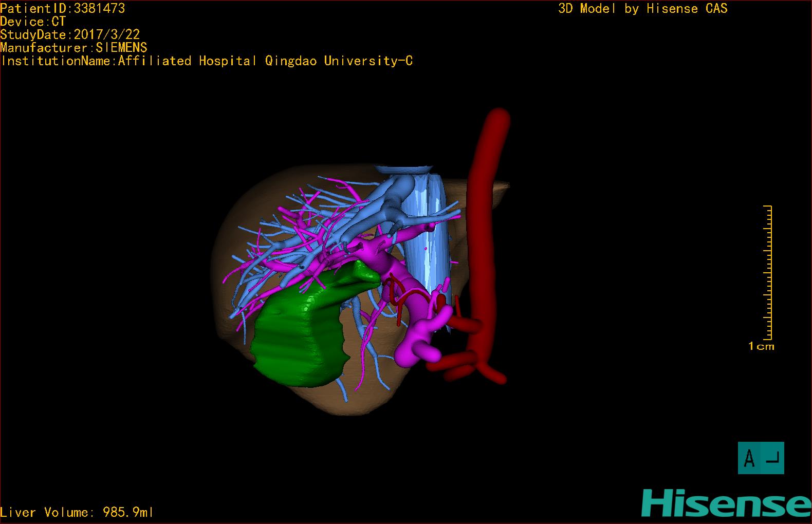The image size is (812, 524).
Task: Click the "StudyDate:2017/3/22" text
Action: [70, 34]
